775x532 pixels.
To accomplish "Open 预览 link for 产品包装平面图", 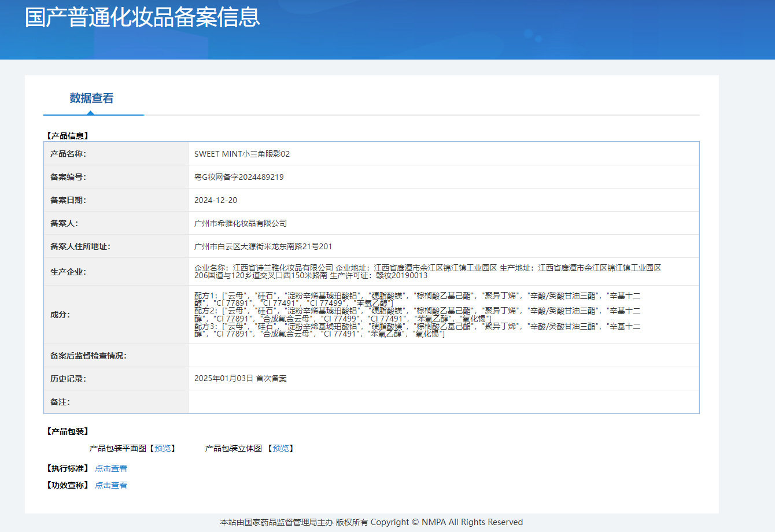I will pos(163,448).
